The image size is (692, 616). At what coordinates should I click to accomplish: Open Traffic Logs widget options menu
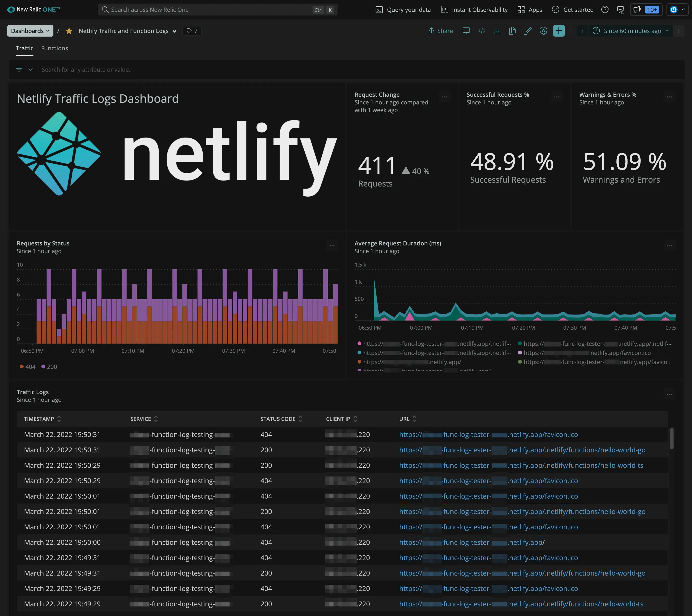(669, 394)
